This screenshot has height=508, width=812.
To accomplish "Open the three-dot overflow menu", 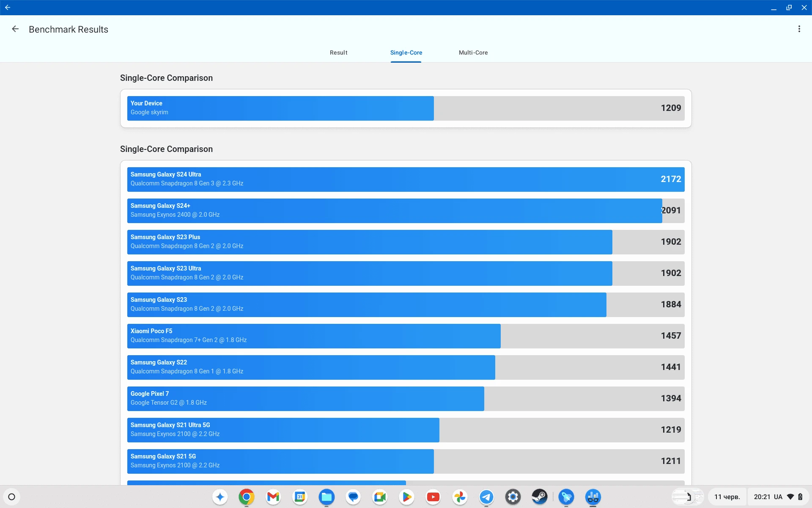I will tap(799, 29).
